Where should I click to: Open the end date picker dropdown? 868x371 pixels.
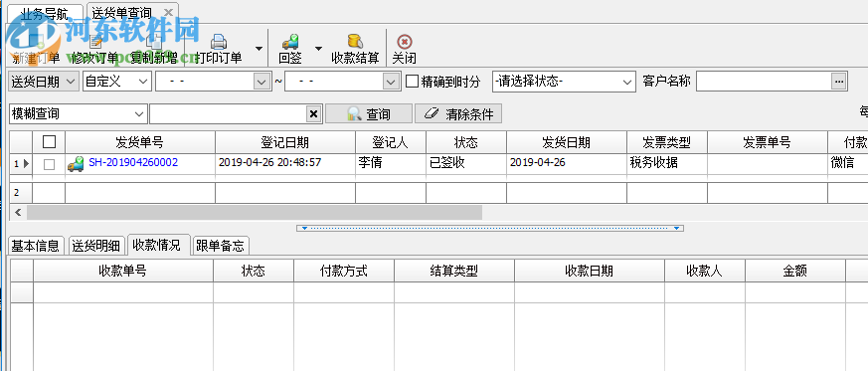(392, 82)
